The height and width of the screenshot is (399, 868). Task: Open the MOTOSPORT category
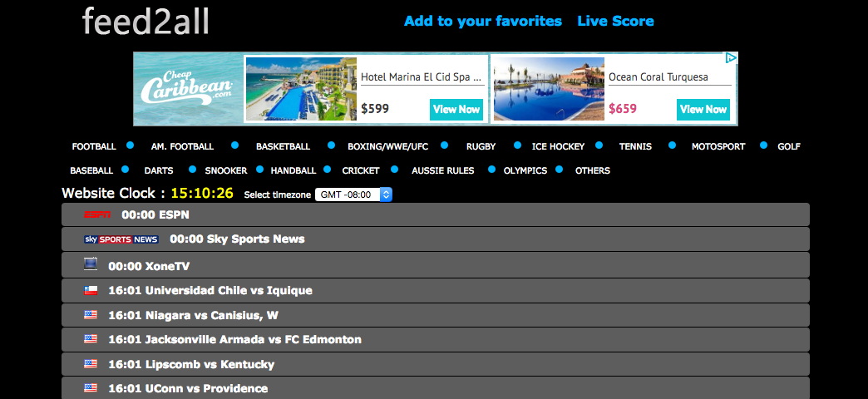tap(718, 146)
